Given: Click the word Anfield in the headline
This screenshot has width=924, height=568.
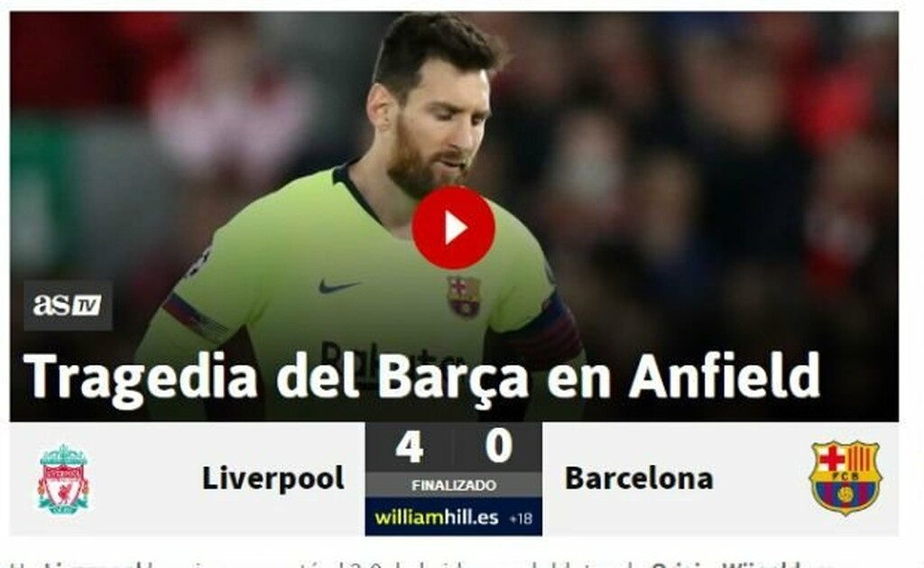Looking at the screenshot, I should pyautogui.click(x=725, y=376).
